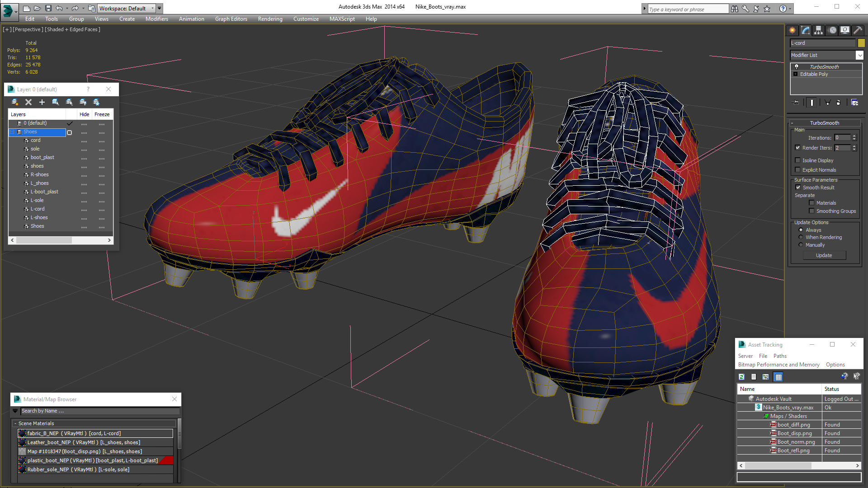
Task: Enable Isoline Display checkbox
Action: pyautogui.click(x=798, y=160)
